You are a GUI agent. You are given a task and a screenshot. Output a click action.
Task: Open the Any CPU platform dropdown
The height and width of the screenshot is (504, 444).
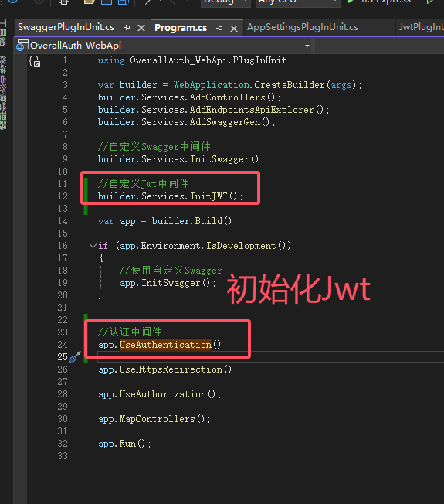point(298,2)
